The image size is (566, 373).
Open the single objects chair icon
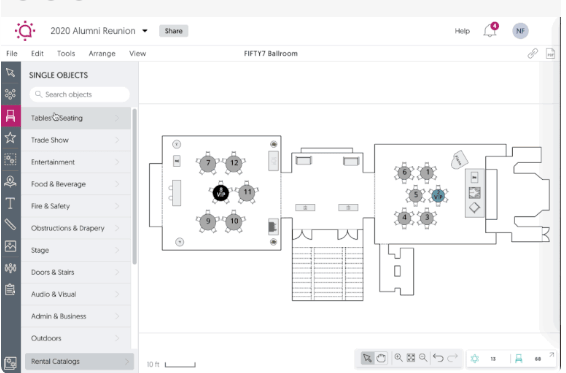[10, 116]
